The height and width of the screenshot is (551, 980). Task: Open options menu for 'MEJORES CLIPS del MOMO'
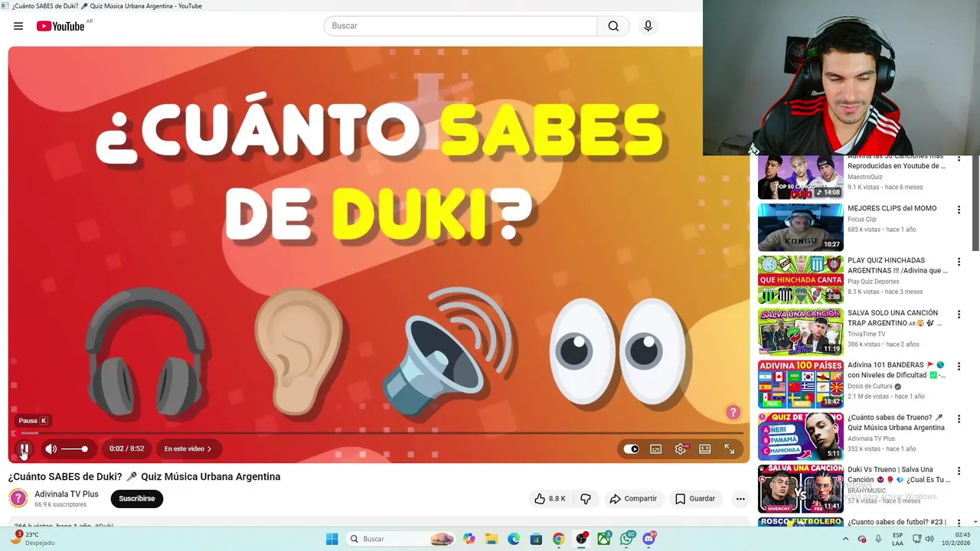click(959, 210)
